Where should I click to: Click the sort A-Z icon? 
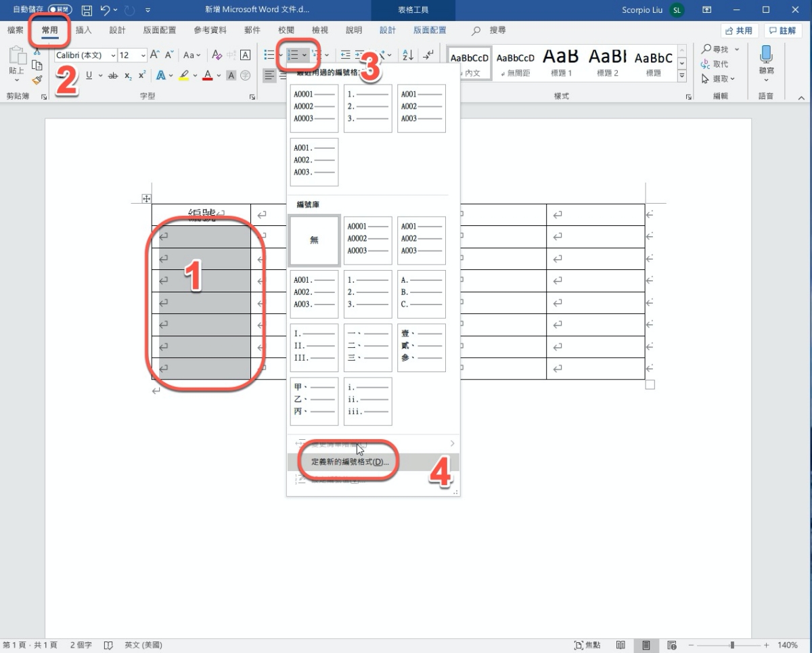click(408, 55)
